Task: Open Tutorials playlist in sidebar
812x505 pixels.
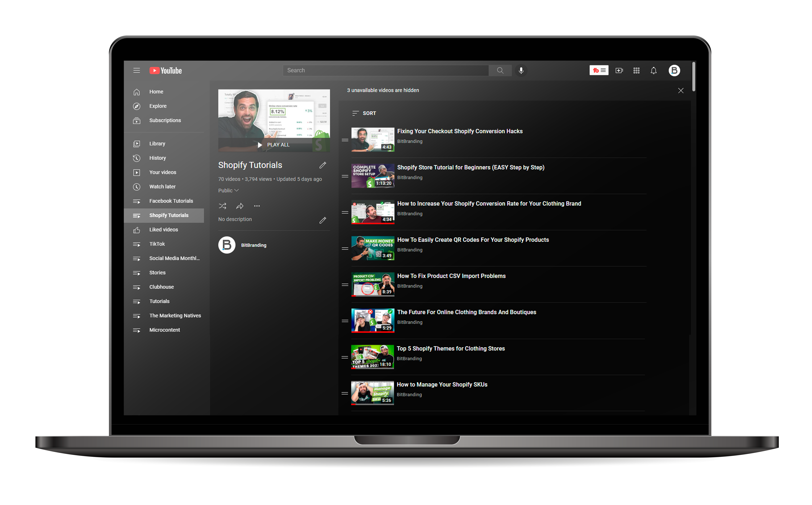Action: pyautogui.click(x=164, y=301)
